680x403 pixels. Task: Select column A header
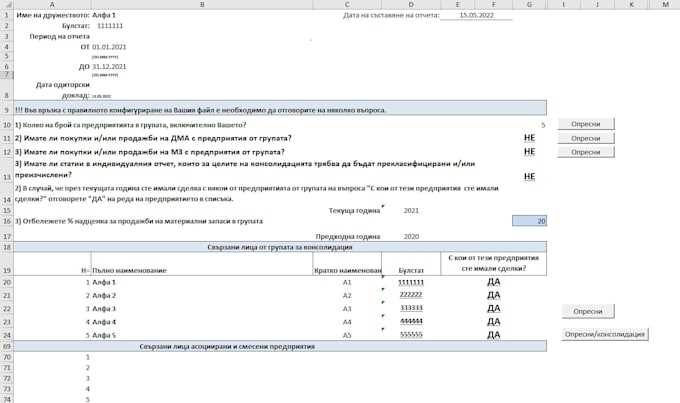(x=52, y=4)
